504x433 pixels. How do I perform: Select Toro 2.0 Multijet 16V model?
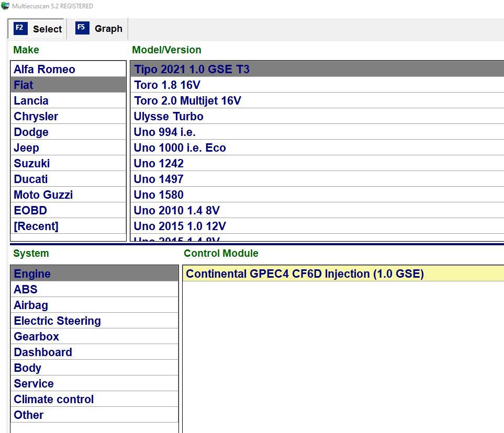coord(187,101)
